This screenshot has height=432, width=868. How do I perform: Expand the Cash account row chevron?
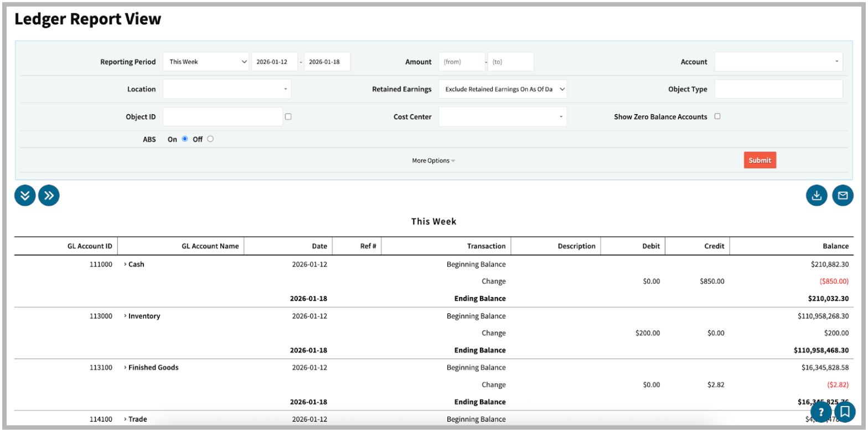point(126,265)
